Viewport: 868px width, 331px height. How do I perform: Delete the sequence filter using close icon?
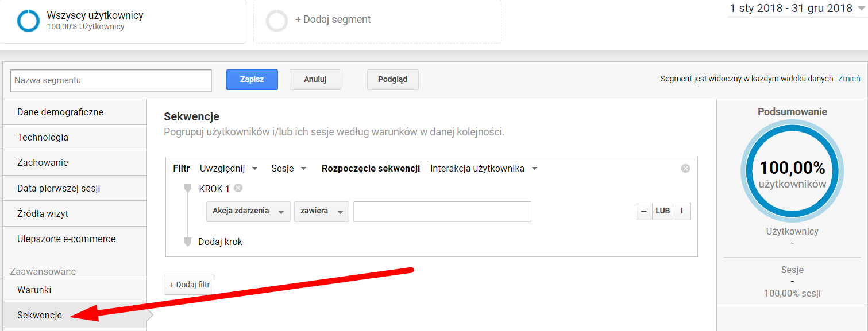685,169
